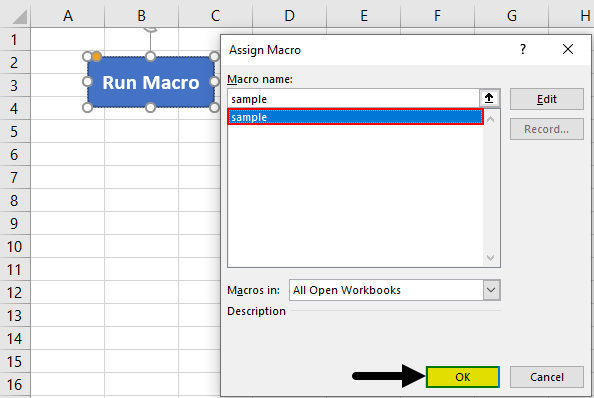Click cell A1
The width and height of the screenshot is (594, 398).
[68, 39]
